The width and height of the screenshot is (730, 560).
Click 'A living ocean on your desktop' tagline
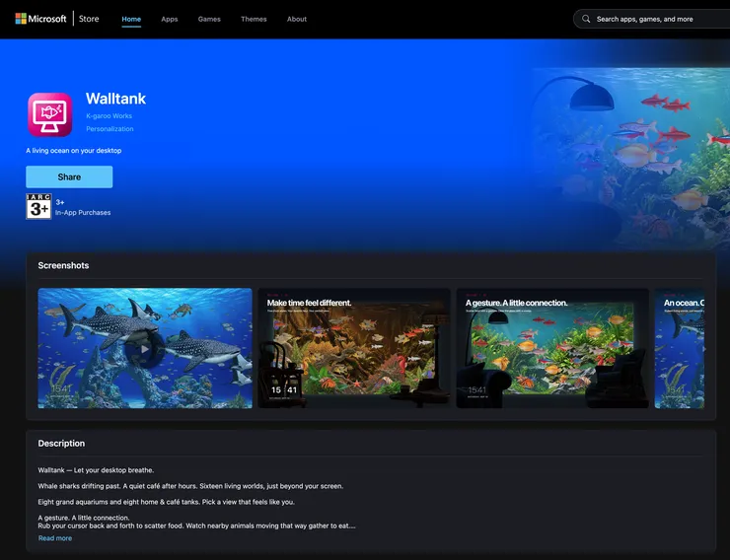[x=74, y=150]
